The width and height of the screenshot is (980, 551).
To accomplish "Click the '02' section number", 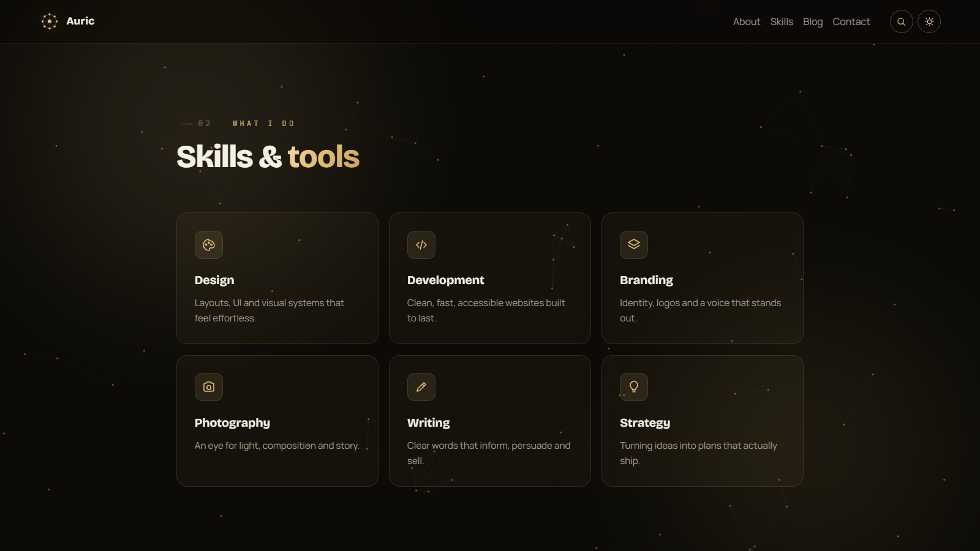I will [205, 124].
